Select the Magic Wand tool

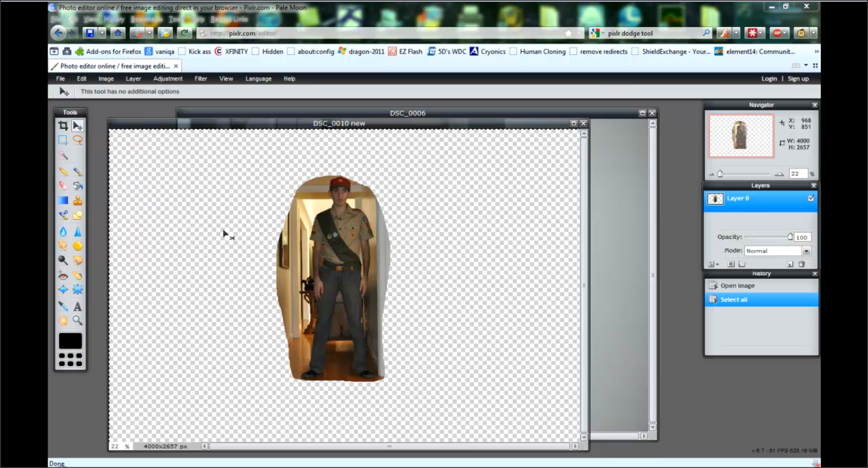63,155
